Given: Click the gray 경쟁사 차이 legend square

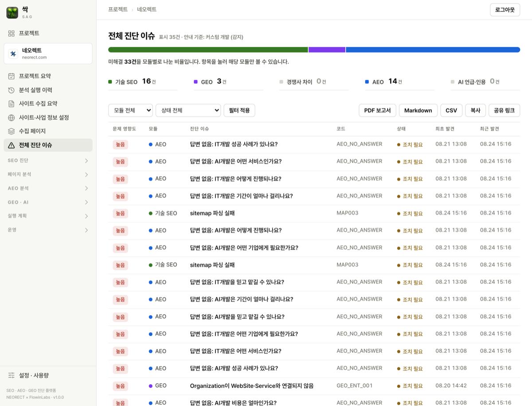Looking at the screenshot, I should click(281, 82).
